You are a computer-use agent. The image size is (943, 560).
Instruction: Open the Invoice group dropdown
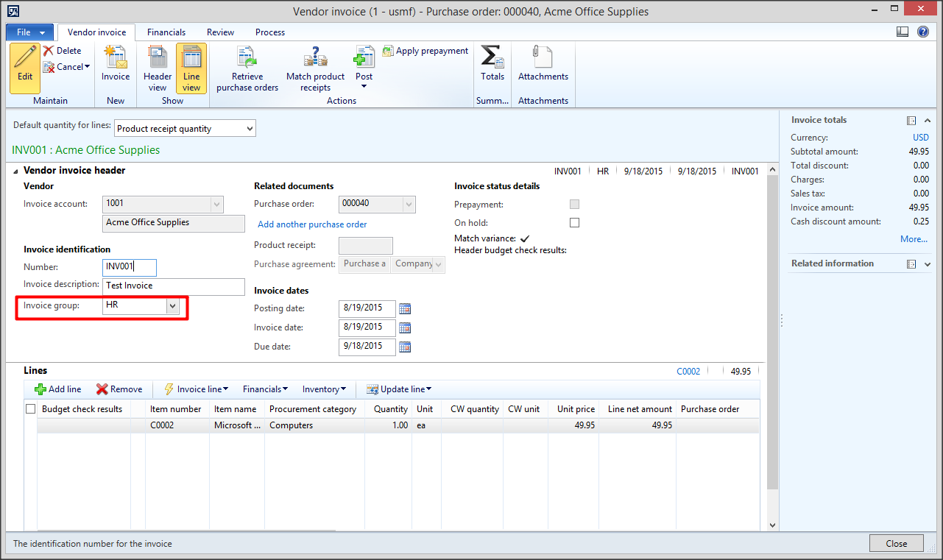point(173,305)
